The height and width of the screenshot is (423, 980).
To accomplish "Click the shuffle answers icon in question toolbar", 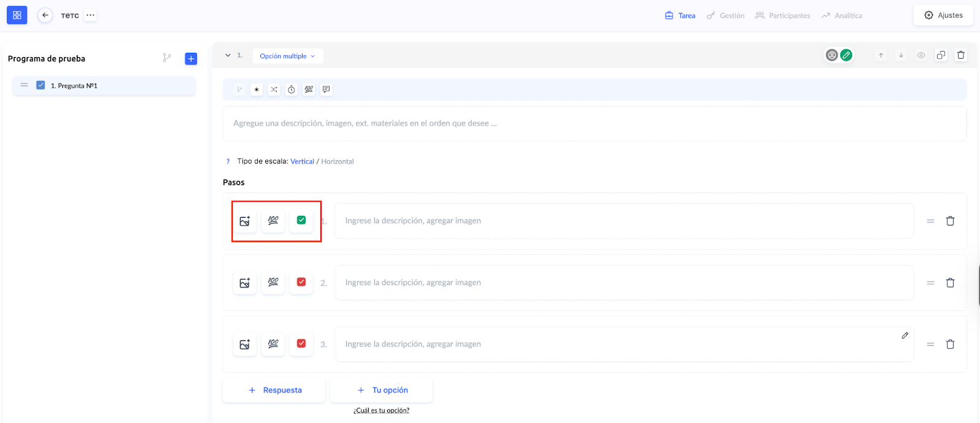I will [x=274, y=90].
